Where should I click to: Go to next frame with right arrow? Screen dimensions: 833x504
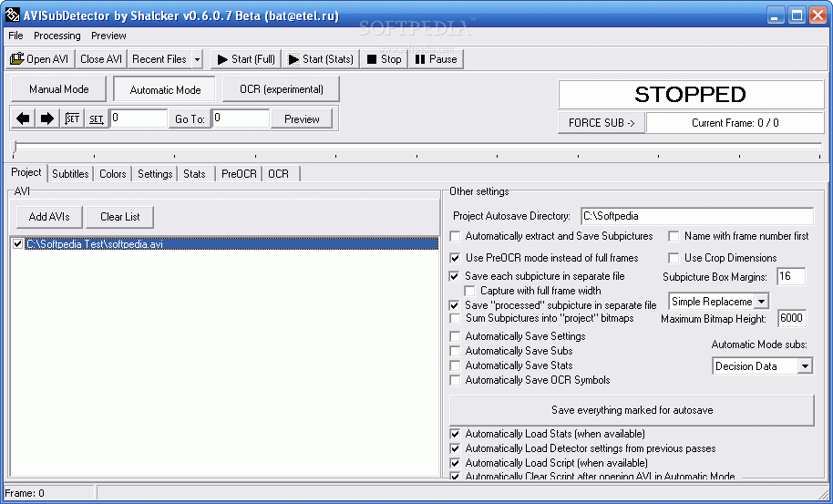click(47, 118)
